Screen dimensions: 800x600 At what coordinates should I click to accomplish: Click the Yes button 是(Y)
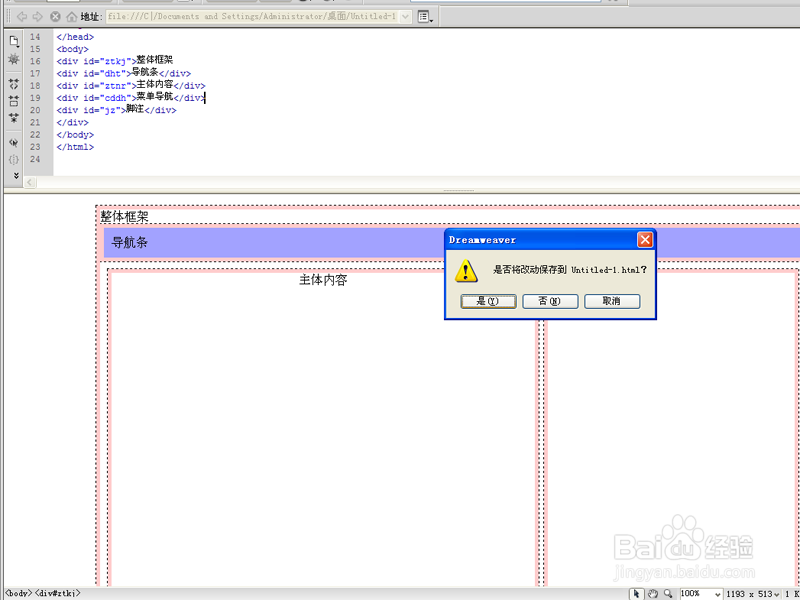(488, 301)
